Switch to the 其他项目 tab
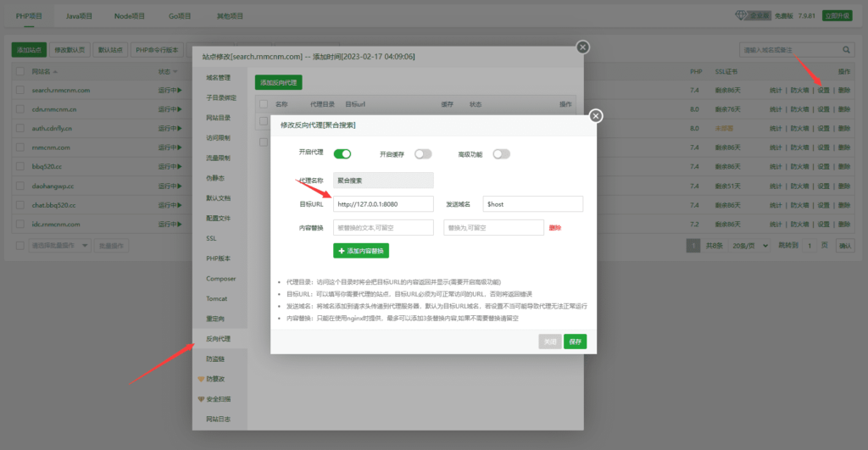Image resolution: width=868 pixels, height=450 pixels. 230,16
